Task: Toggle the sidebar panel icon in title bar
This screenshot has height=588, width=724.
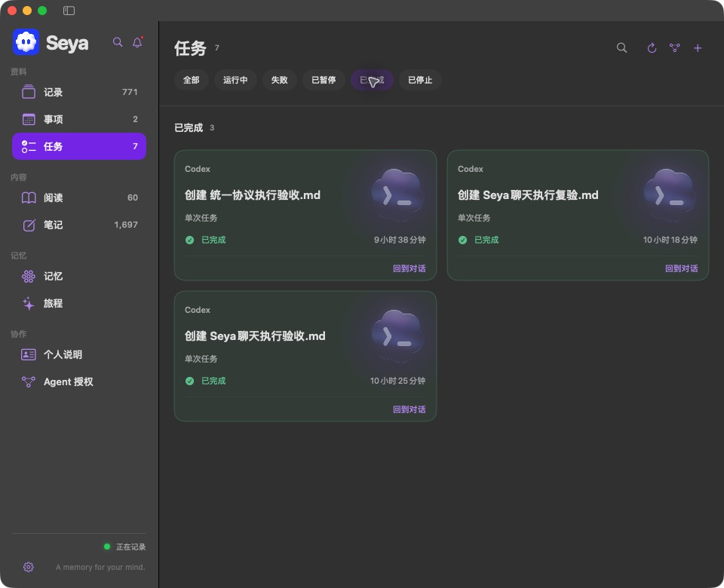Action: click(69, 11)
